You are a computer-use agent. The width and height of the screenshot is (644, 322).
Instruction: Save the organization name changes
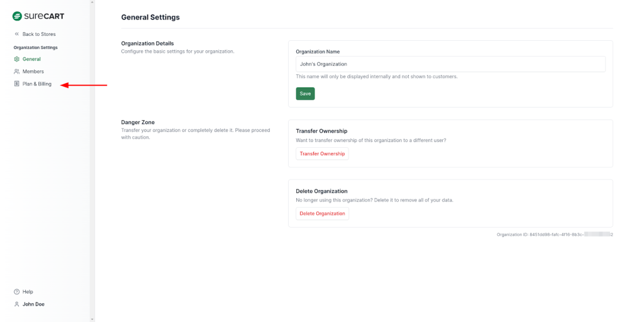(x=305, y=94)
